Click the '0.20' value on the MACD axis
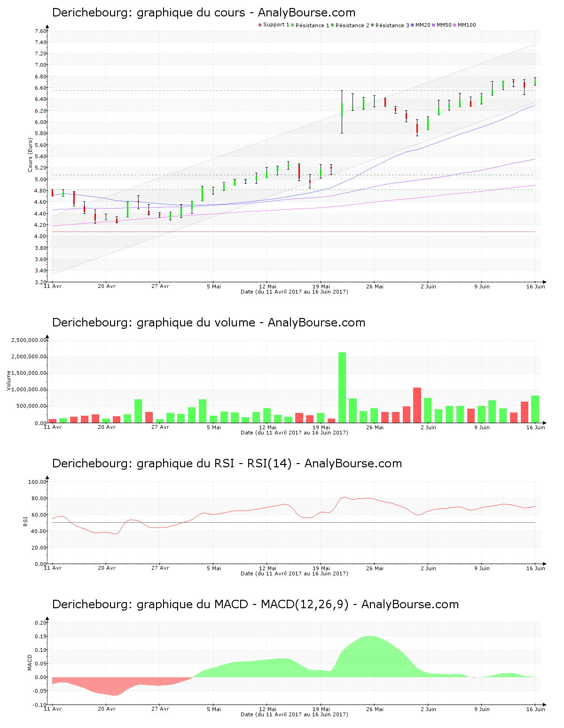The height and width of the screenshot is (728, 564). 40,623
